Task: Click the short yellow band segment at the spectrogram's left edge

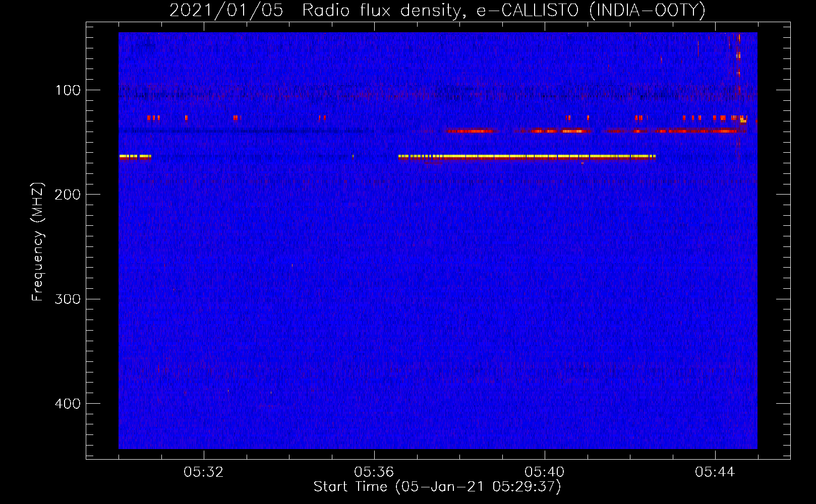Action: (x=135, y=157)
